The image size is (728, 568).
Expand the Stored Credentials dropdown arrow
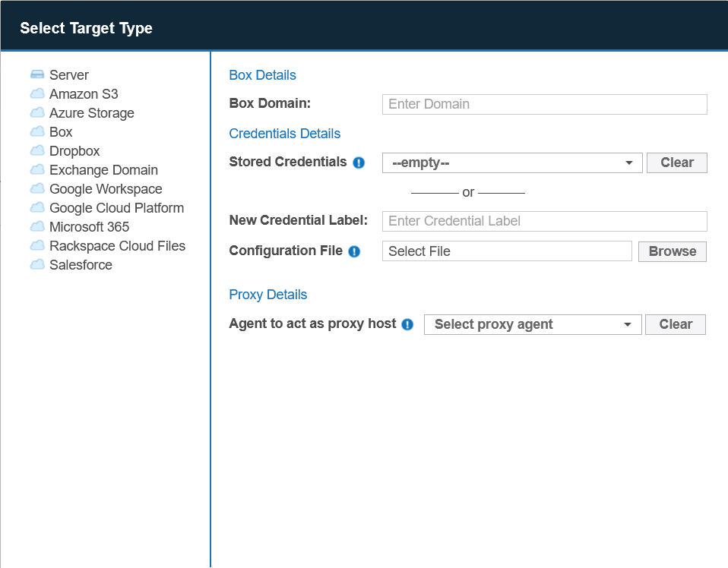coord(629,163)
